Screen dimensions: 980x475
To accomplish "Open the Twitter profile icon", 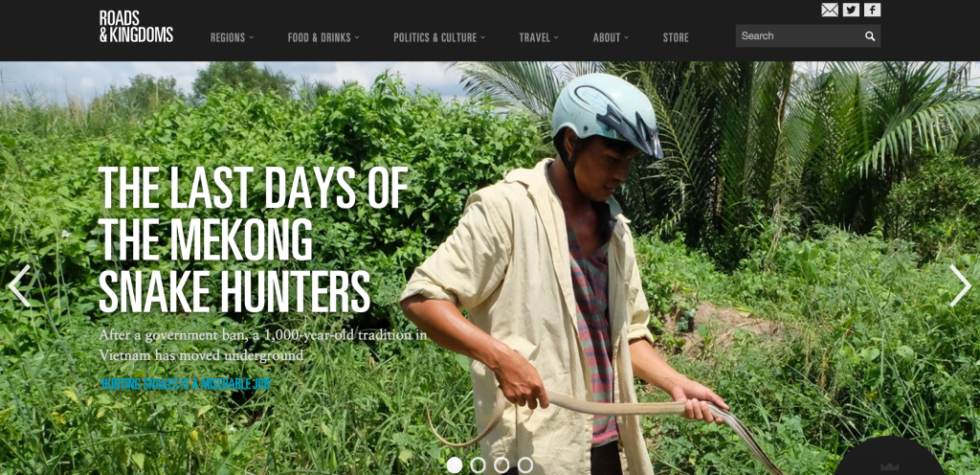I will (851, 10).
